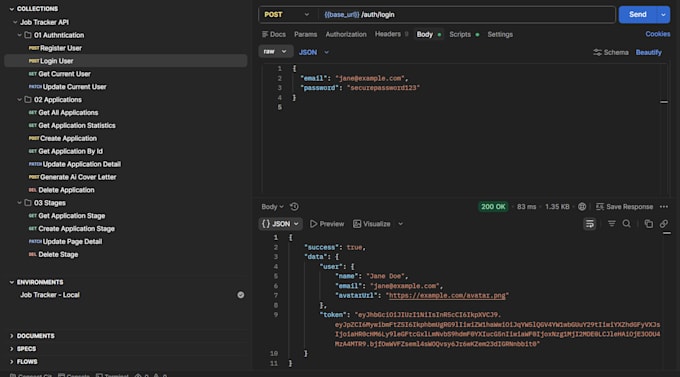
Task: Switch to the Params tab
Action: pyautogui.click(x=305, y=34)
